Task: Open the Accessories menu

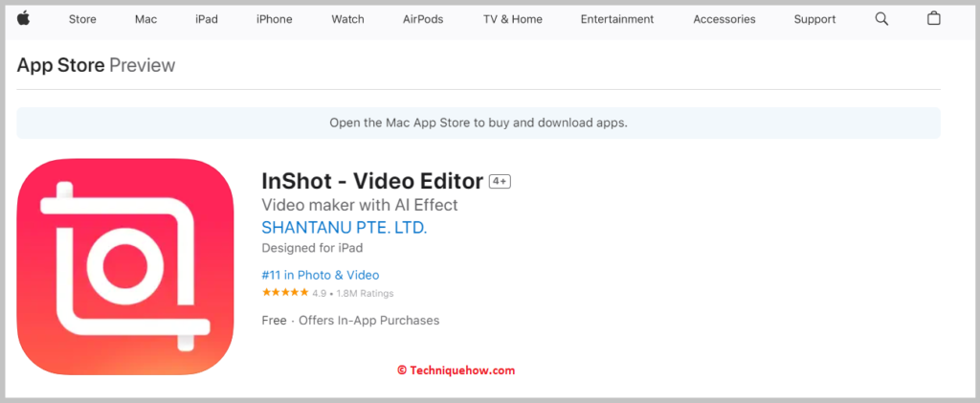Action: [724, 19]
